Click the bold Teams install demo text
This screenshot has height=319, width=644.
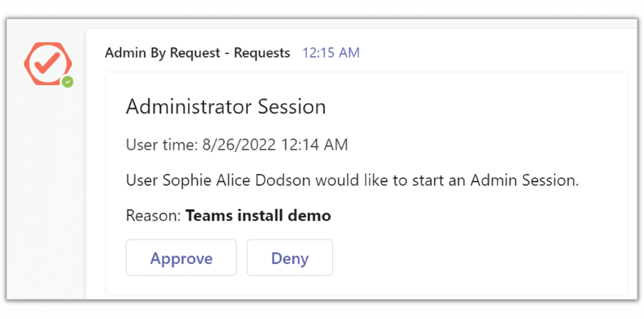[258, 215]
